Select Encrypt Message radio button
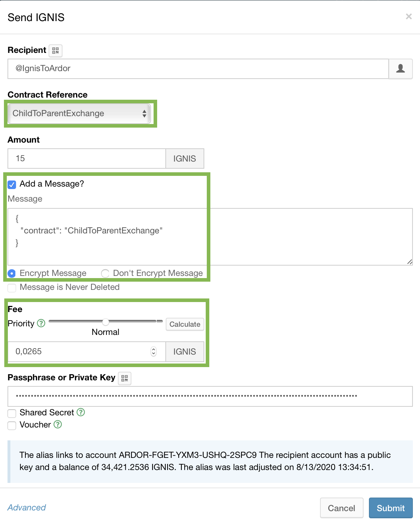 pyautogui.click(x=12, y=273)
